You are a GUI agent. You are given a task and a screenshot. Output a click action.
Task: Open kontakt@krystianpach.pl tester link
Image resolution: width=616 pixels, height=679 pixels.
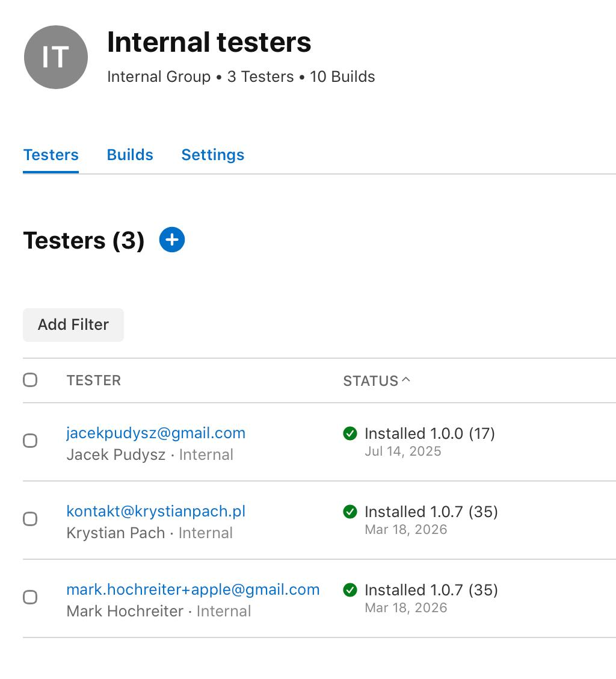click(x=156, y=512)
